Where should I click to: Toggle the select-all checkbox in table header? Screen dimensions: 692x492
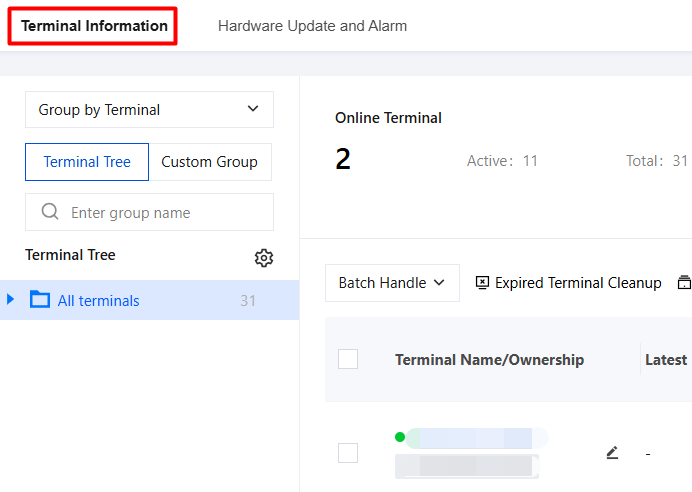pos(348,359)
